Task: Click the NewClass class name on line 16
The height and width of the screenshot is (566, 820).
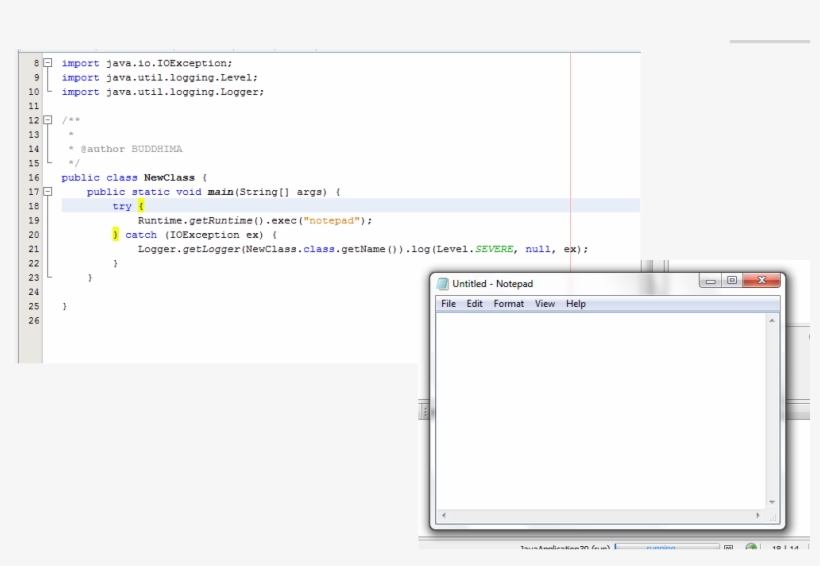Action: coord(169,177)
